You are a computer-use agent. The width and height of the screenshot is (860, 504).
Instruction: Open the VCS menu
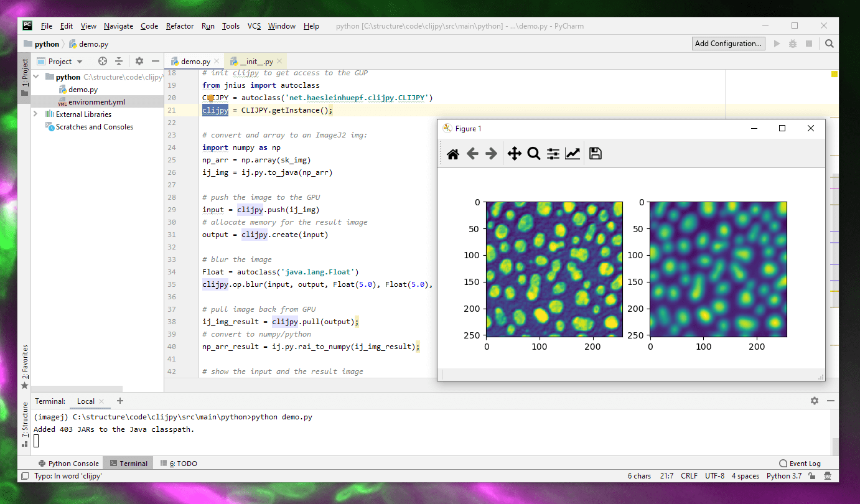[254, 26]
